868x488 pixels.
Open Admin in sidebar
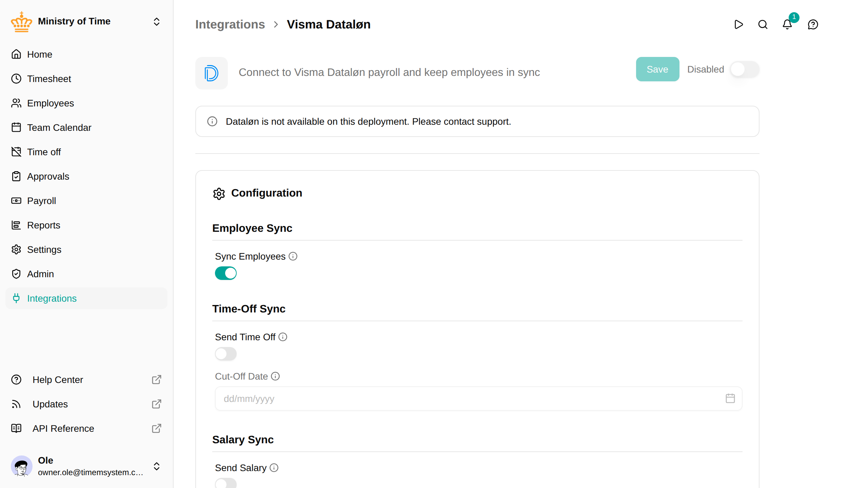click(x=86, y=274)
